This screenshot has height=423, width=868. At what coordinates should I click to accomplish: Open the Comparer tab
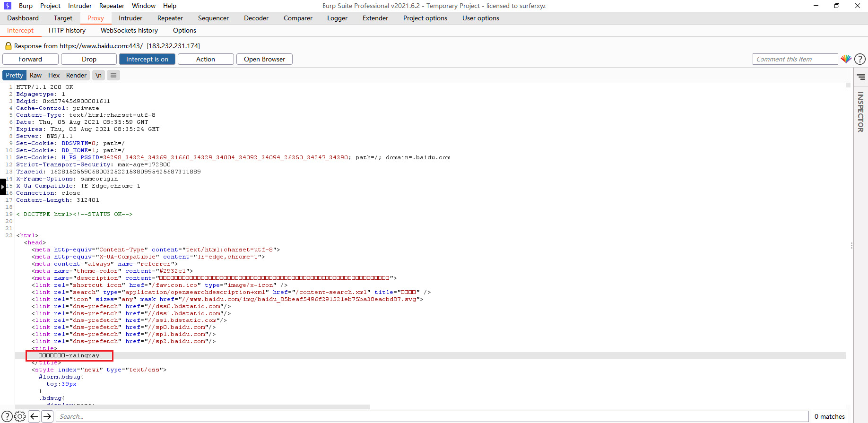pyautogui.click(x=298, y=18)
